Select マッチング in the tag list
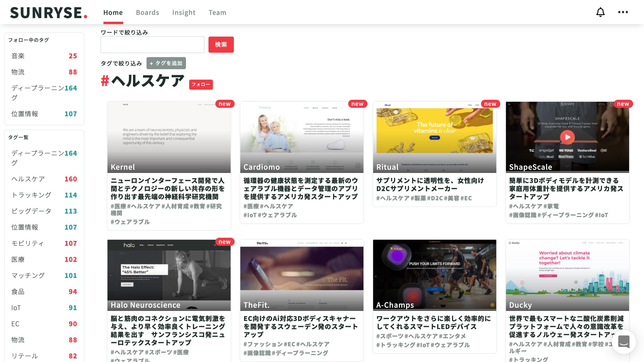The width and height of the screenshot is (644, 362). (x=44, y=275)
